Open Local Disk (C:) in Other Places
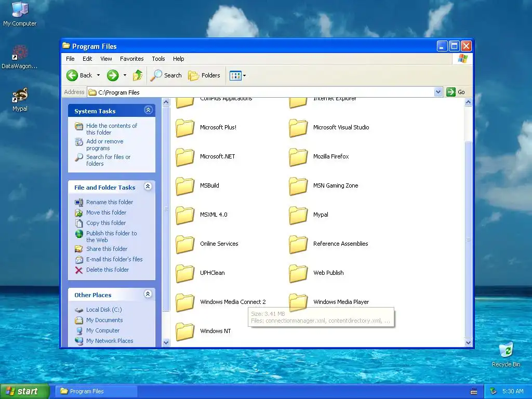Viewport: 532px width, 399px height. tap(104, 310)
